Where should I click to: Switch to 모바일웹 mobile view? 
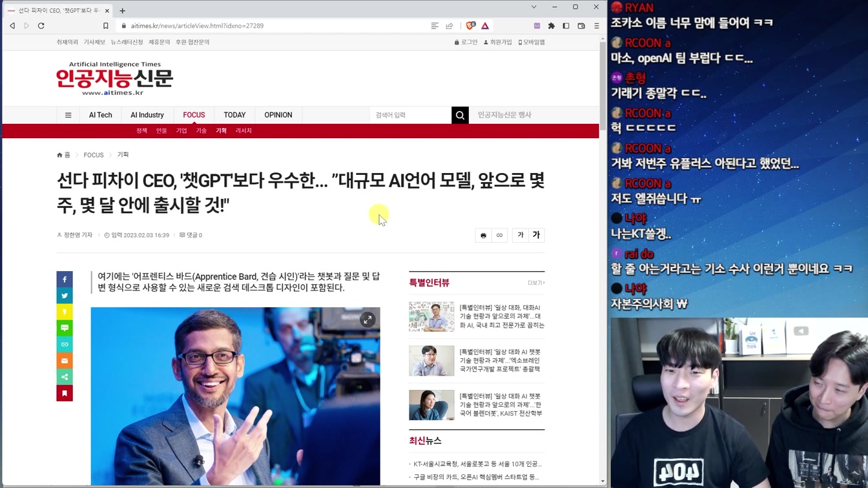coord(532,42)
